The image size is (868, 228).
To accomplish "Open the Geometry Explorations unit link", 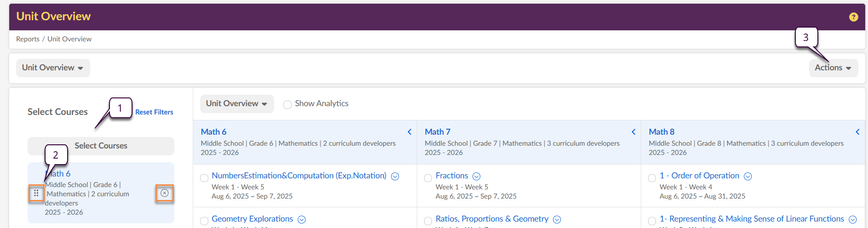I will point(252,219).
